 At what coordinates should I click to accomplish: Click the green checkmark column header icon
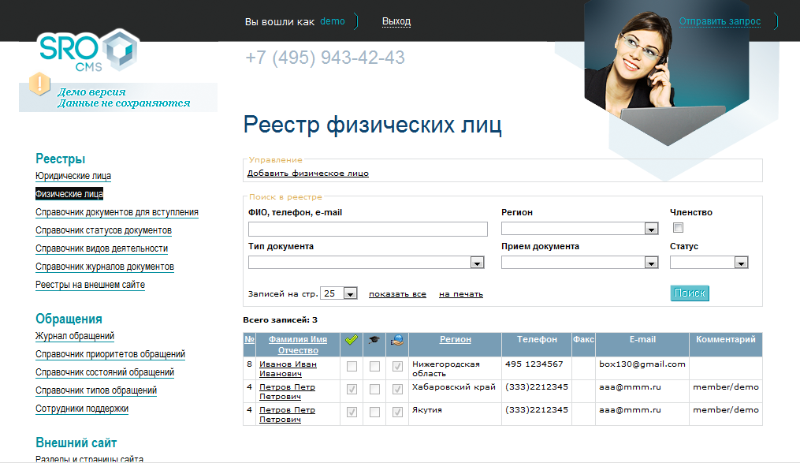click(x=351, y=340)
